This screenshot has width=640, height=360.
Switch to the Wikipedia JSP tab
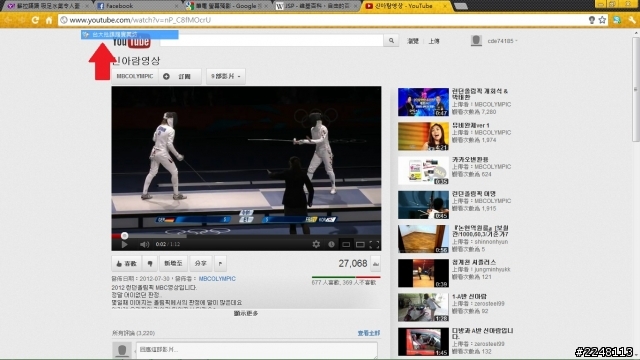(315, 6)
